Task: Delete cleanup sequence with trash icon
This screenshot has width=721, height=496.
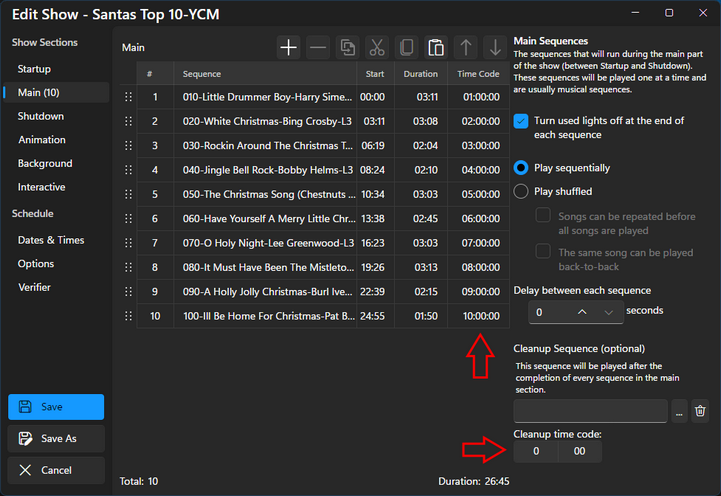Action: [700, 410]
